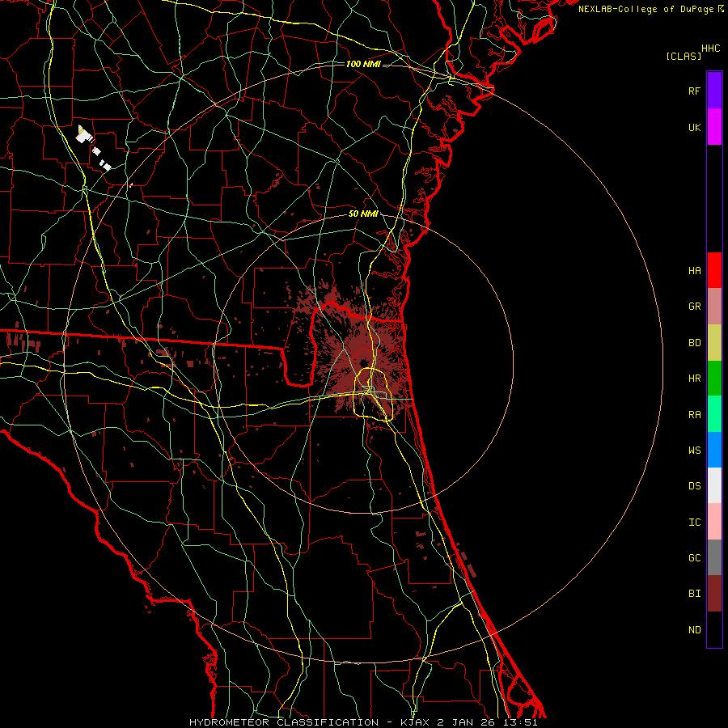Click the GR legend label
Screen dimensions: 728x728
694,307
